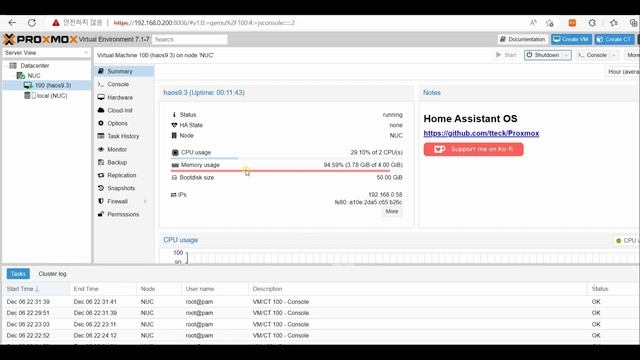The width and height of the screenshot is (640, 360).
Task: Click the Create CT button
Action: point(614,39)
